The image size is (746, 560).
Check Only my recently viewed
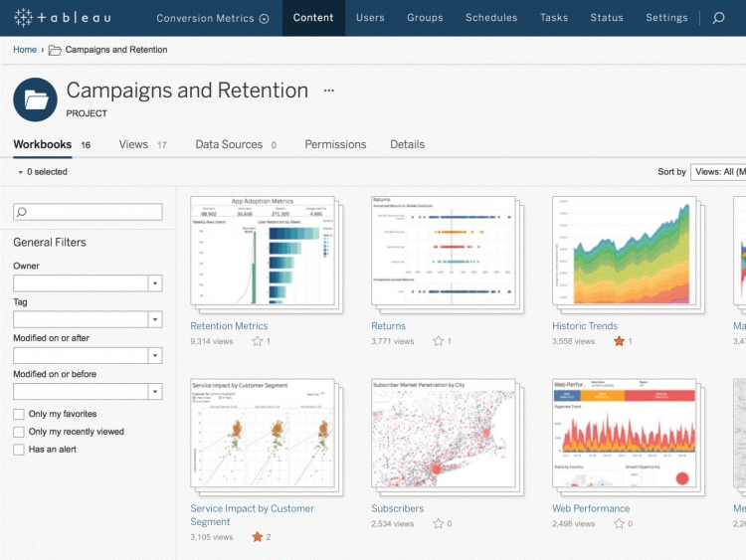tap(19, 432)
